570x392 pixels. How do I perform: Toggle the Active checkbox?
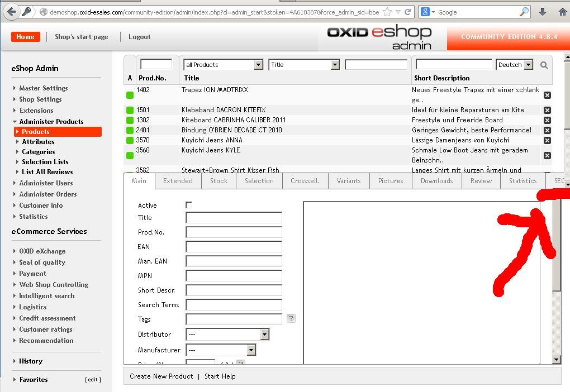tap(189, 205)
